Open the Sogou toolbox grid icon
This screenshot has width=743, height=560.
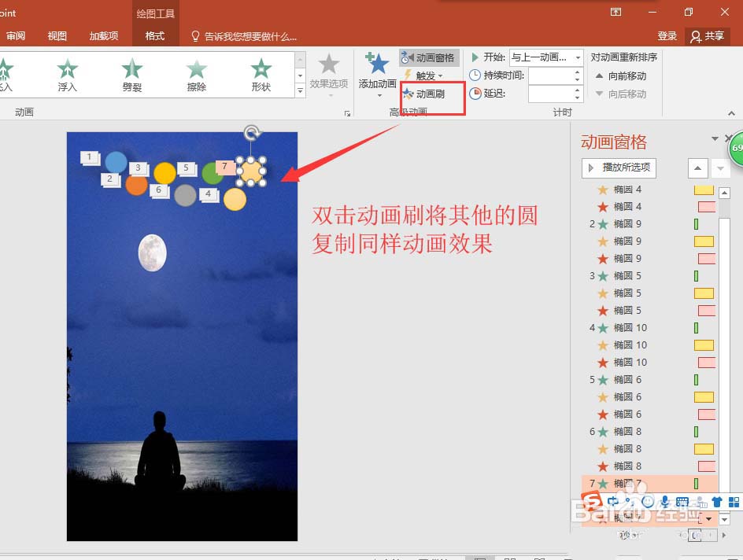click(734, 502)
